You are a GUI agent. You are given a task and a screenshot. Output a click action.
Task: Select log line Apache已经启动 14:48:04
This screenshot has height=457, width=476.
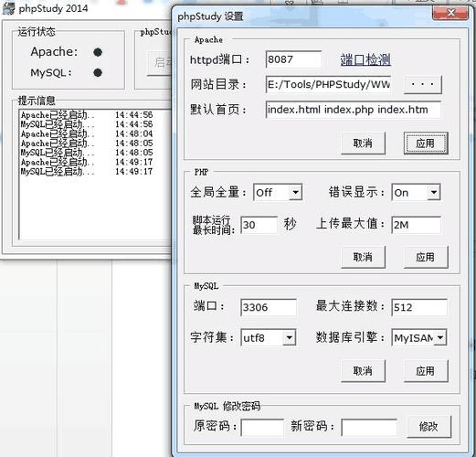[x=87, y=133]
